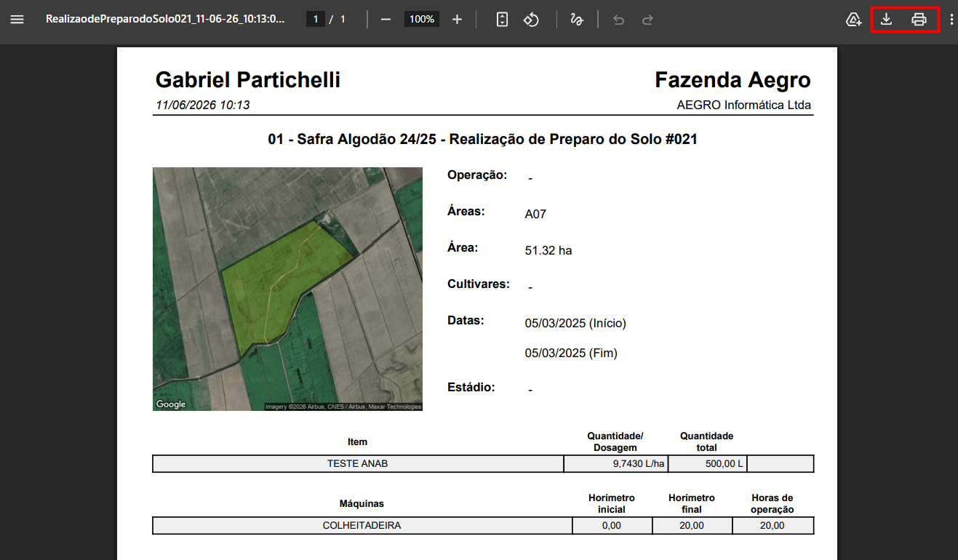Print the document
958x560 pixels.
point(919,20)
